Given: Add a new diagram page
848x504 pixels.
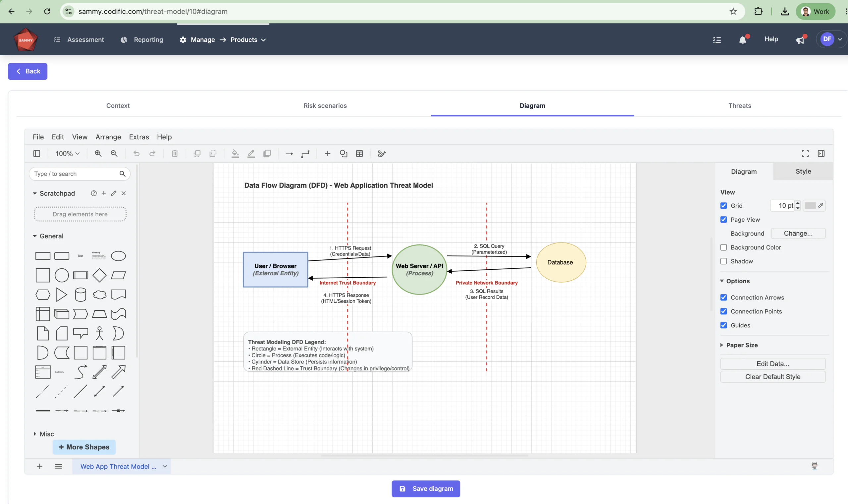Looking at the screenshot, I should pyautogui.click(x=39, y=466).
